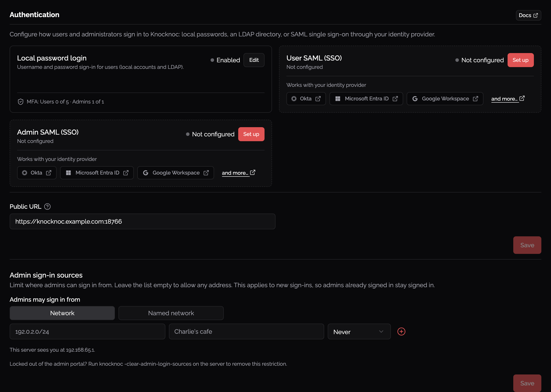Open Microsoft Entra ID chip under Admin SAML
The width and height of the screenshot is (551, 392).
(97, 173)
